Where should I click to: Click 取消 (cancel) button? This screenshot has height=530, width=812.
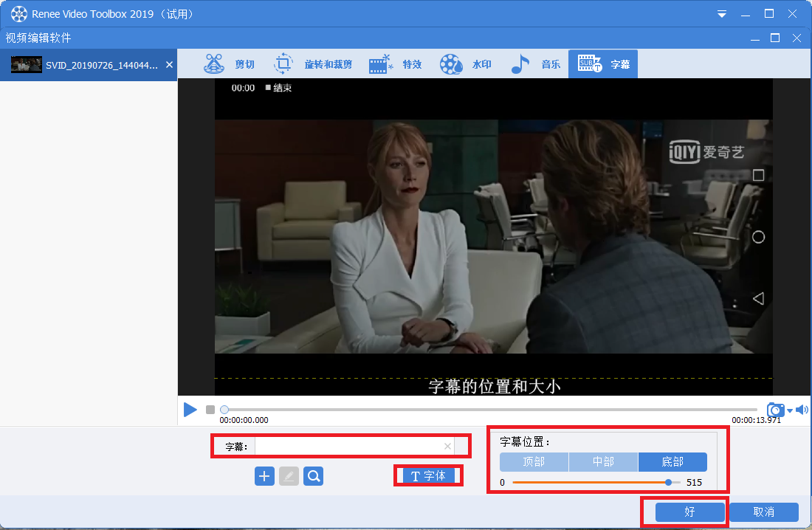click(x=764, y=512)
